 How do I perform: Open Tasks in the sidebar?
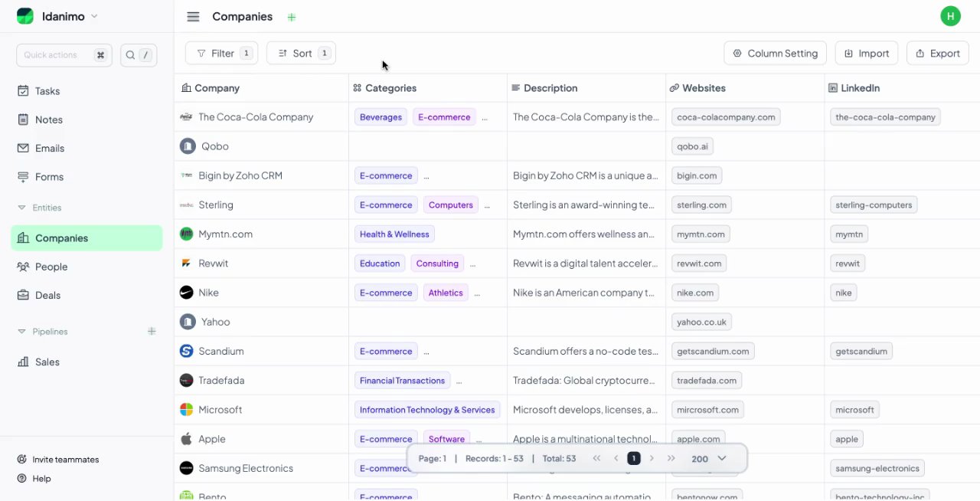[47, 91]
